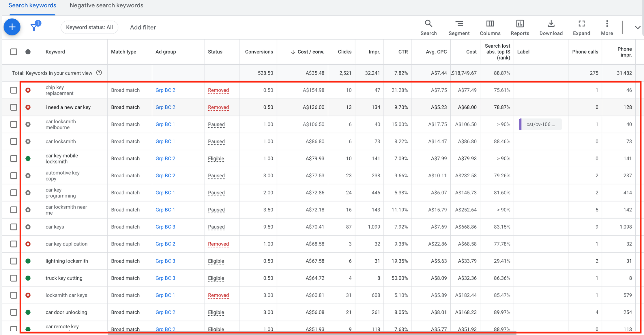Click removed status icon for i need a new car key
This screenshot has width=644, height=335.
pyautogui.click(x=28, y=107)
